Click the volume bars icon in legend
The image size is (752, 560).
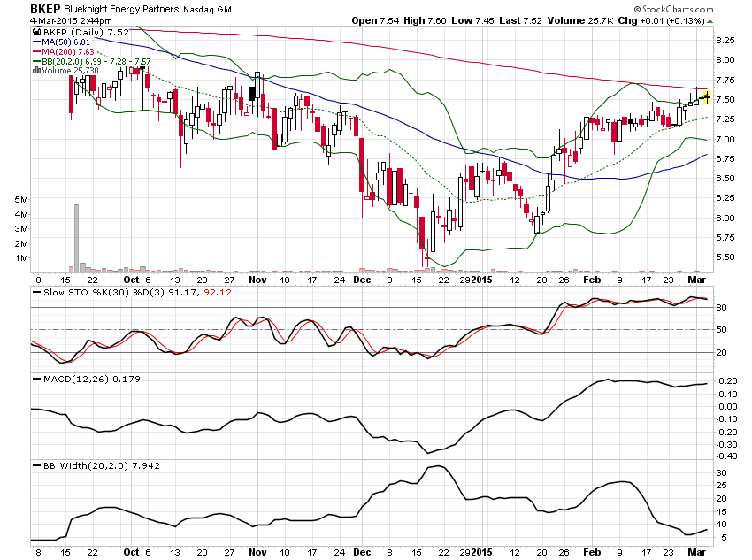click(36, 71)
